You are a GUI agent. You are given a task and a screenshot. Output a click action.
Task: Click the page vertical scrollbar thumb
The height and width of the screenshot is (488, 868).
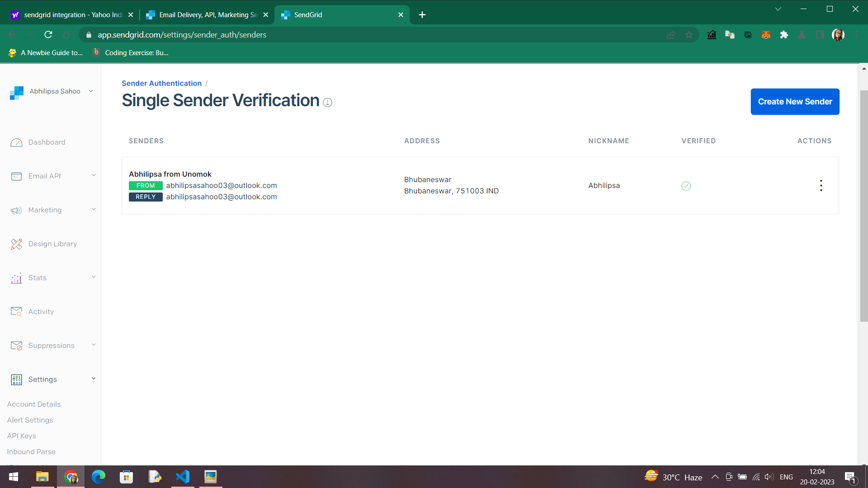[x=863, y=206]
